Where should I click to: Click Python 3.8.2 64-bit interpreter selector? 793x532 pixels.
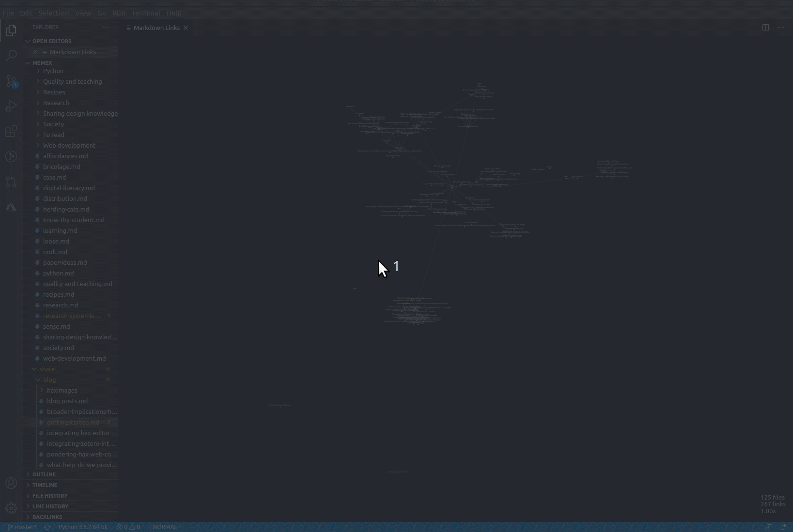(83, 527)
